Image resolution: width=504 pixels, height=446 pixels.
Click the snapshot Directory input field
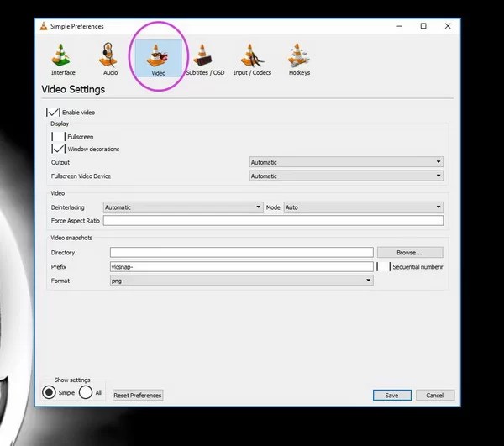[241, 253]
